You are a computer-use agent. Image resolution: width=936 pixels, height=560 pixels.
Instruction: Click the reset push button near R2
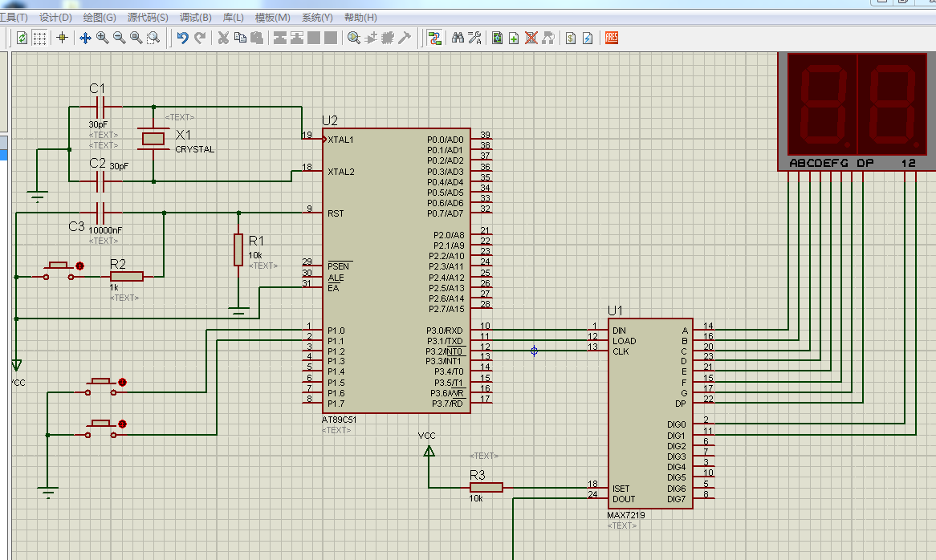(59, 270)
